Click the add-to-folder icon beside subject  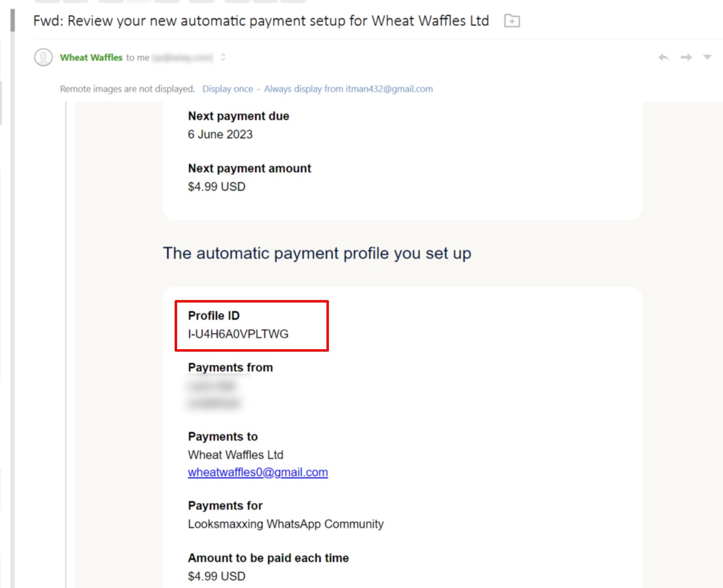[x=512, y=21]
